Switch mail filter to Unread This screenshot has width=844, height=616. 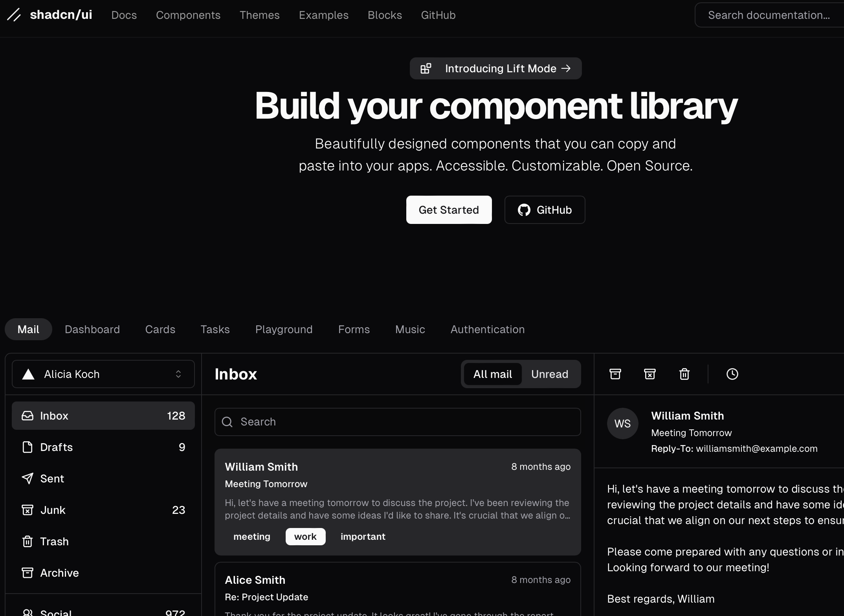[549, 374]
